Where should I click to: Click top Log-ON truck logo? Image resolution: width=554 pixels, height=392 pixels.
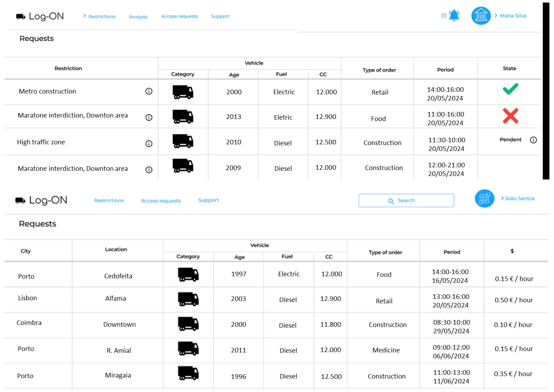coord(21,16)
